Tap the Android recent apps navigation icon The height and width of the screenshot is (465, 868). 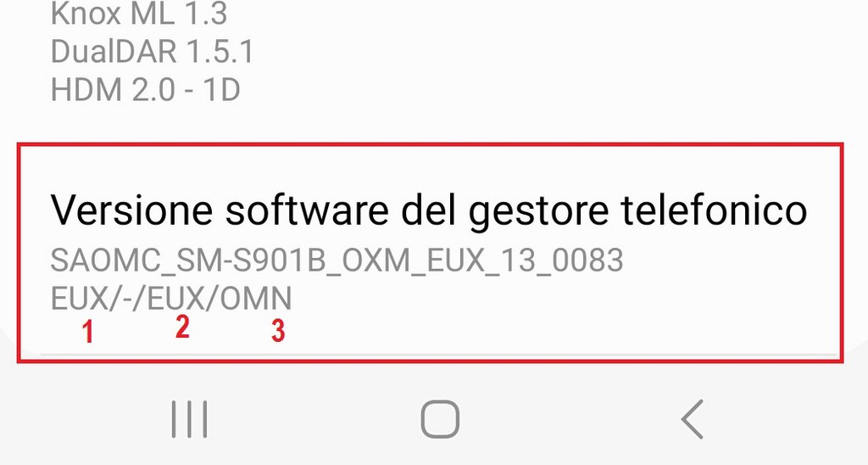pyautogui.click(x=189, y=419)
